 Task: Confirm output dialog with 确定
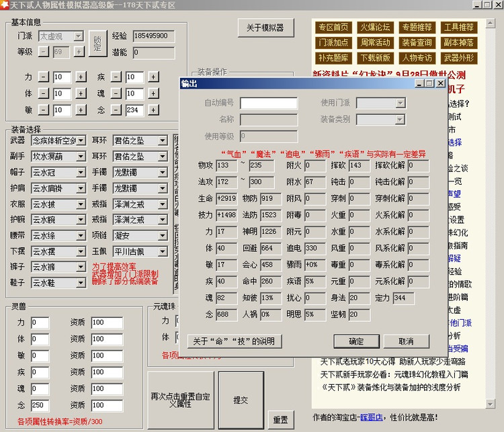(356, 341)
